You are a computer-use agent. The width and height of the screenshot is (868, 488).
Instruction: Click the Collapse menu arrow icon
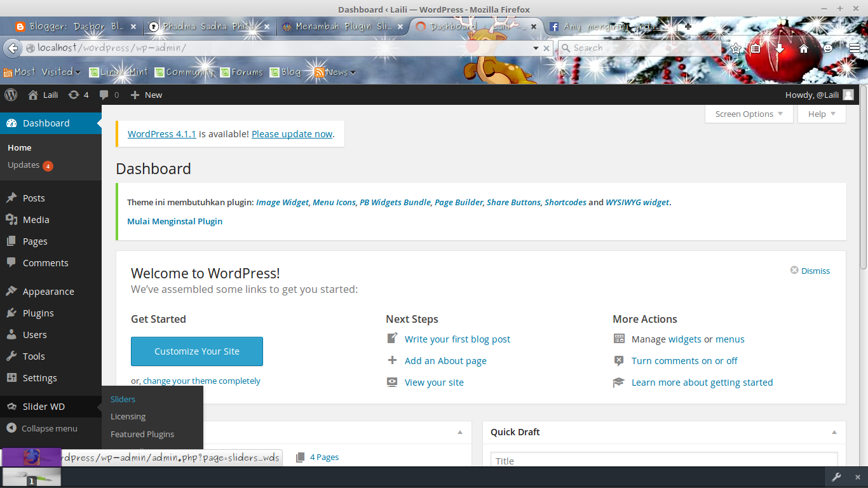11,428
